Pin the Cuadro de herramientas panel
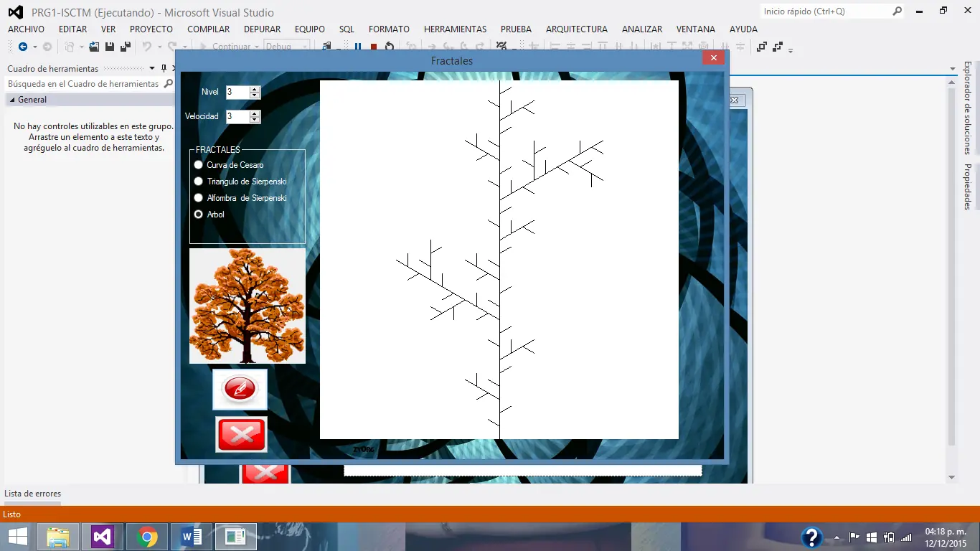This screenshot has width=980, height=551. pyautogui.click(x=164, y=68)
